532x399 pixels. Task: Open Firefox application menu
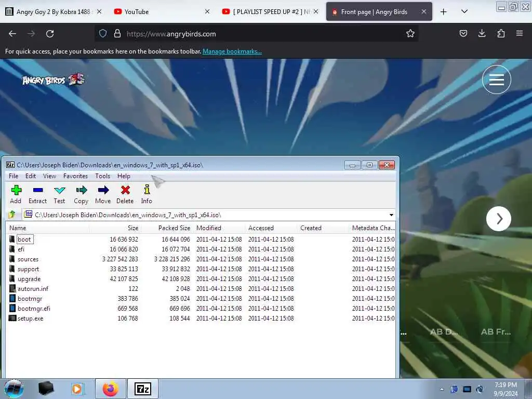[520, 33]
